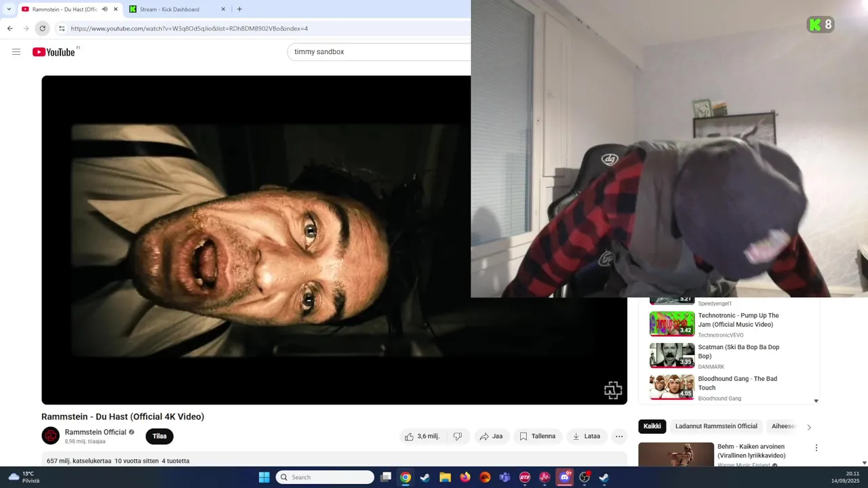Open Behm - Kaiken arvoinen thumbnail
Screen dimensions: 868x488
tap(676, 454)
